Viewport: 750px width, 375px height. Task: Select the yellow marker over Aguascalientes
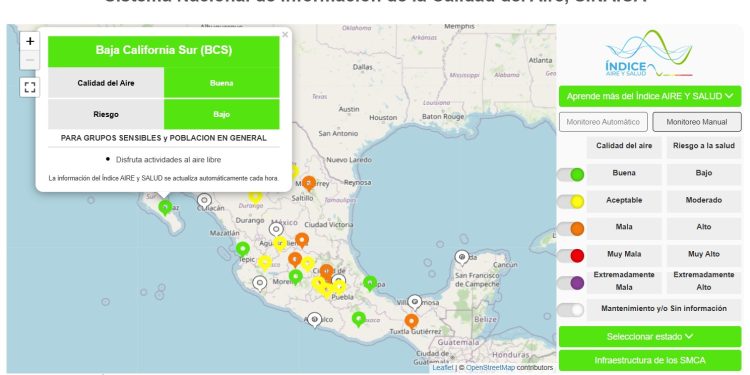(x=280, y=244)
